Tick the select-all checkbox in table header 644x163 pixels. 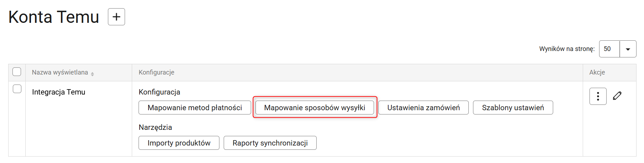(17, 72)
